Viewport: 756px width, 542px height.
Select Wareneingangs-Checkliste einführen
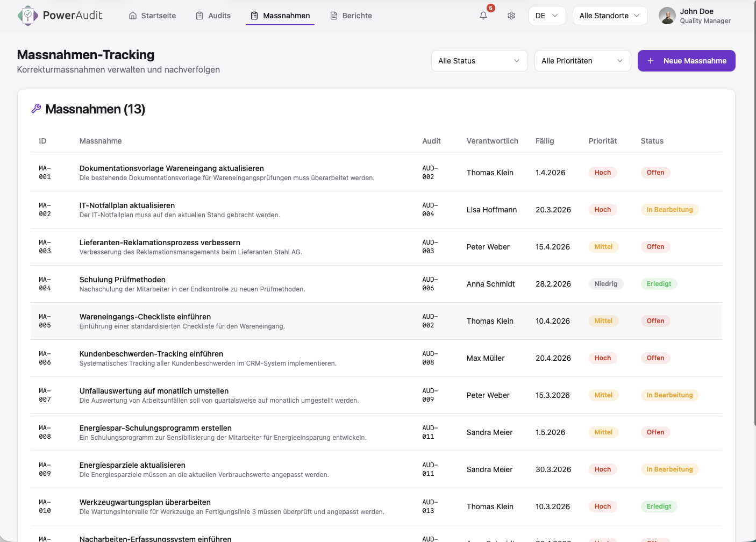coord(145,317)
